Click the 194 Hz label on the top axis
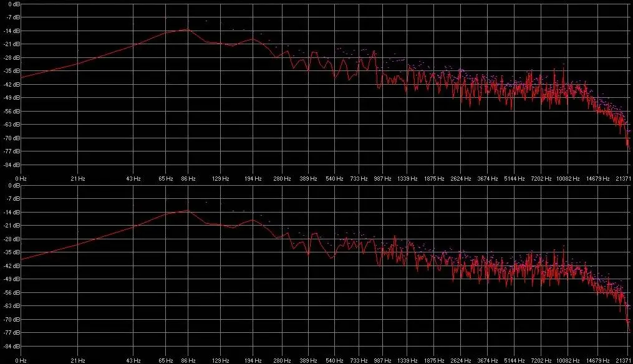Screen dimensions: 633x364 tap(253, 178)
